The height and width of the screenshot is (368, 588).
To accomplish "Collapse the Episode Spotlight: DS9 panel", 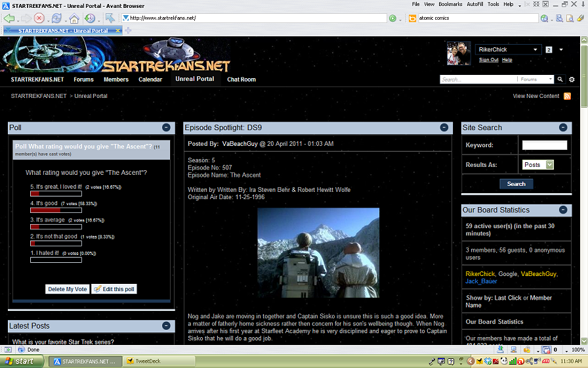I will coord(444,127).
